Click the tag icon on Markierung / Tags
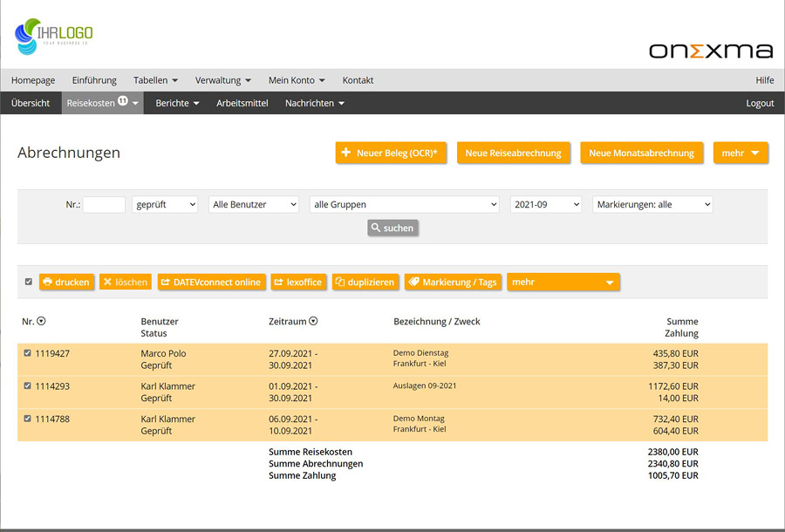 [413, 283]
